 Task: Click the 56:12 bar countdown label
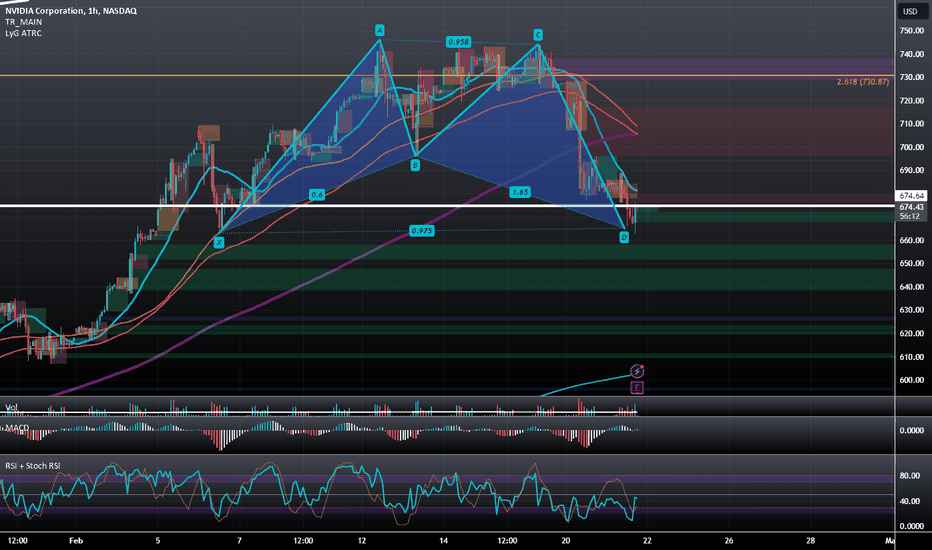coord(910,216)
